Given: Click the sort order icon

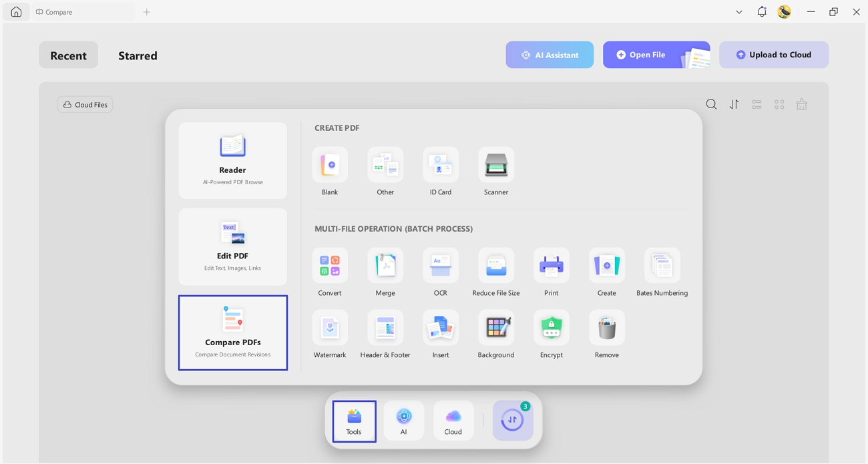Looking at the screenshot, I should tap(734, 104).
